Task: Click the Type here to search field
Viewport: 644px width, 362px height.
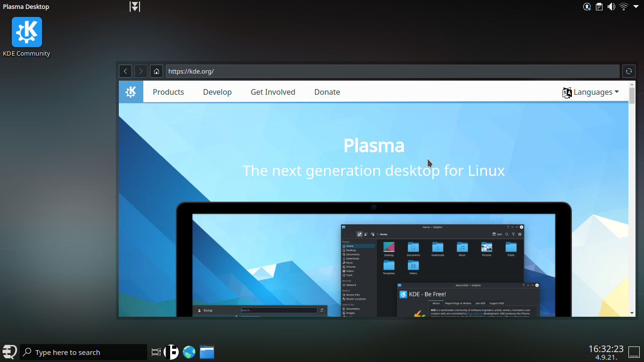Action: 83,352
